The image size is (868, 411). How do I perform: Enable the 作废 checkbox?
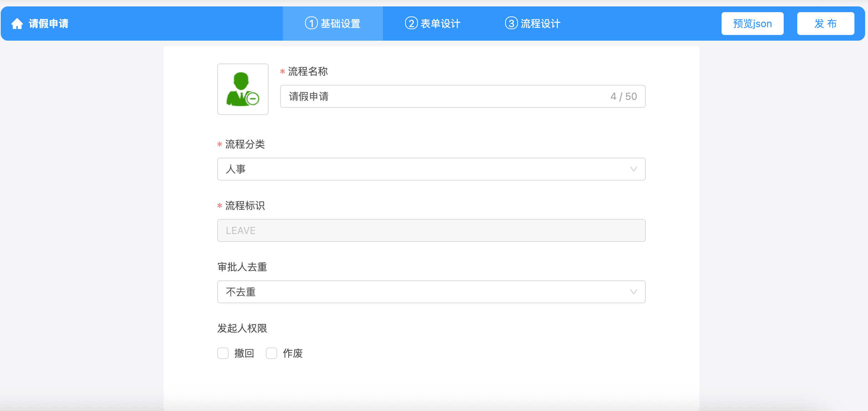(x=271, y=353)
